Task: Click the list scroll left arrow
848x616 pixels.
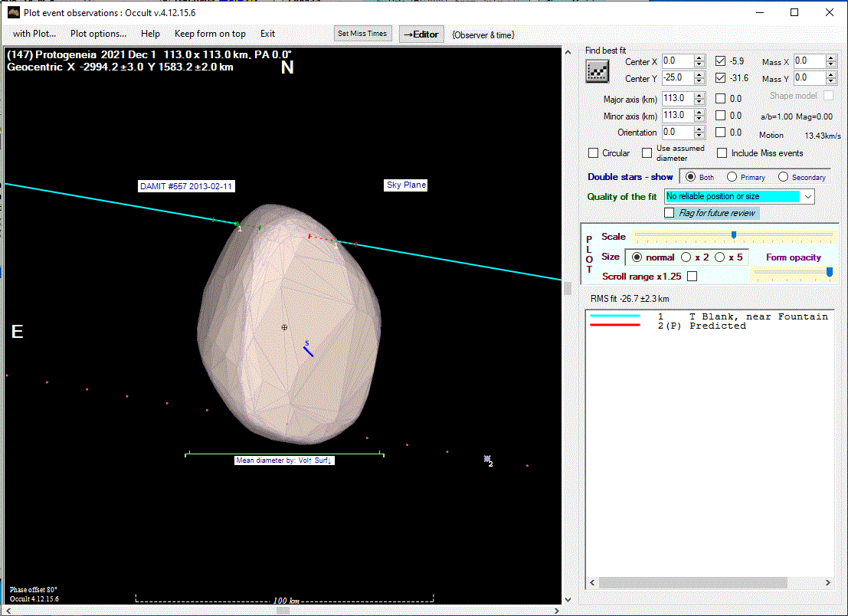Action: (x=592, y=582)
